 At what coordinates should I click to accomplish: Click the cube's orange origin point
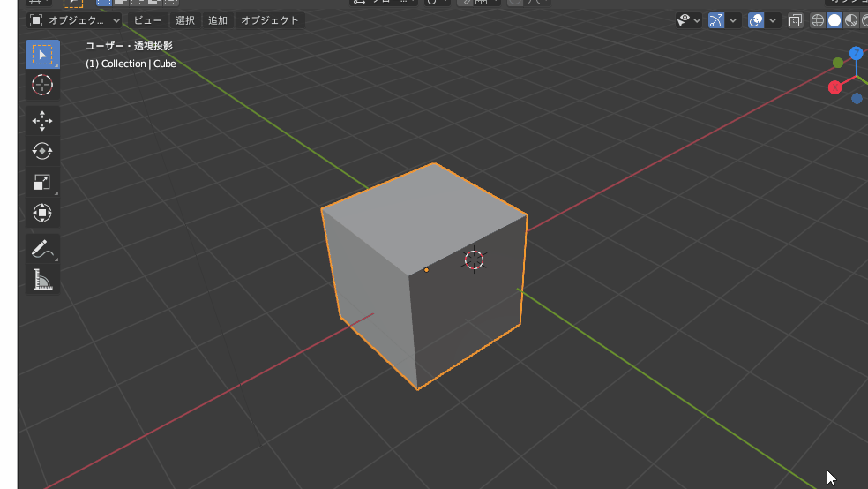point(426,270)
